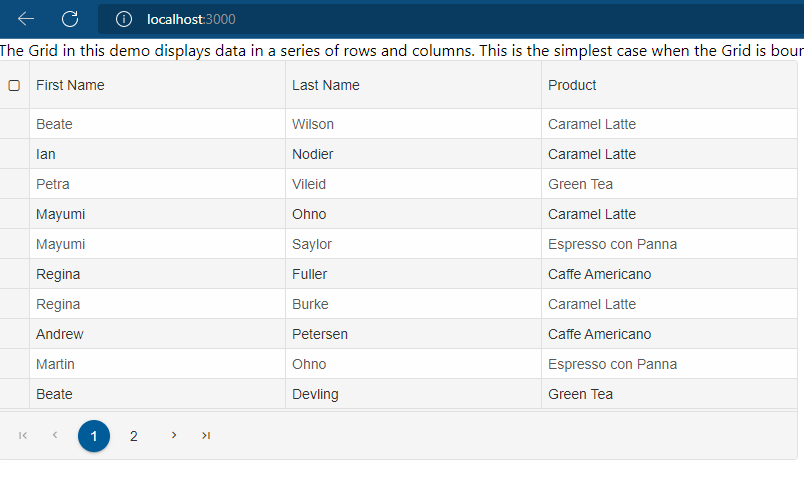Select the row for Ian Nodier
Screen dimensions: 804x482
click(398, 154)
